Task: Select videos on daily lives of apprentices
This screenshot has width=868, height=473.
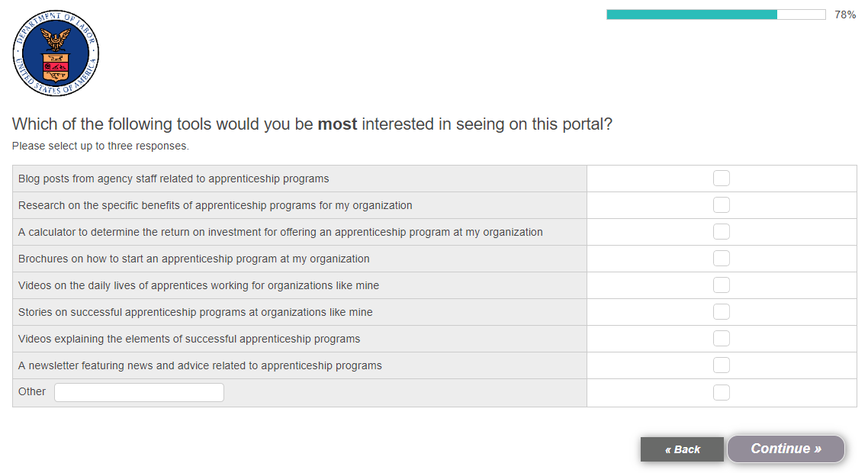Action: tap(721, 285)
